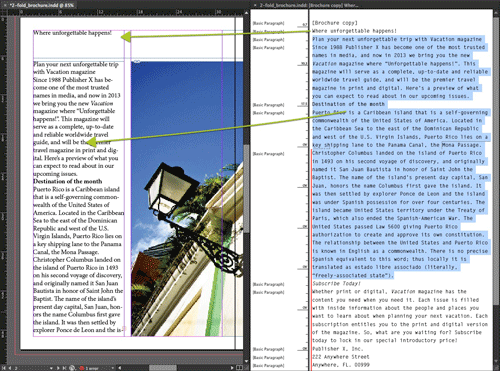The width and height of the screenshot is (500, 371).
Task: Click the current page number field
Action: click(30, 368)
